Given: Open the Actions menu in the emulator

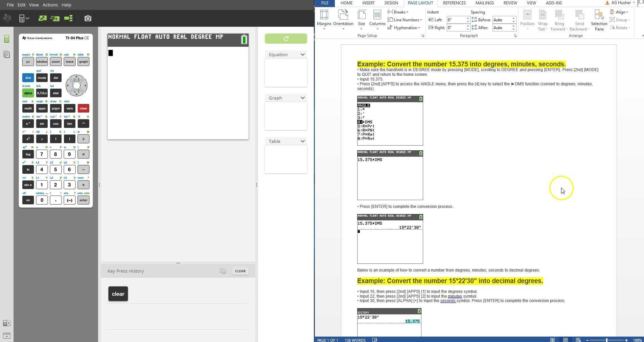Looking at the screenshot, I should [50, 5].
